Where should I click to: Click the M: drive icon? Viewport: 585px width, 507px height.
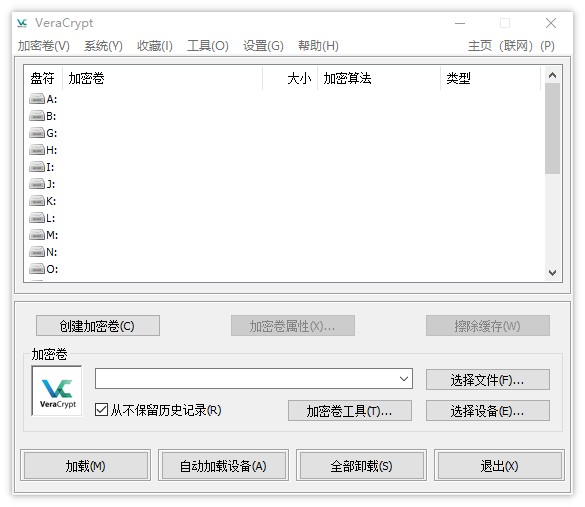click(x=37, y=235)
